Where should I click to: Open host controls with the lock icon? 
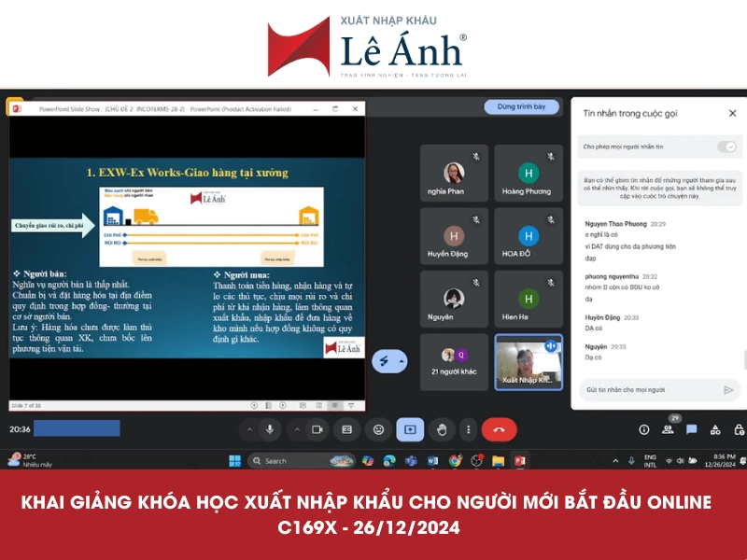click(x=739, y=429)
